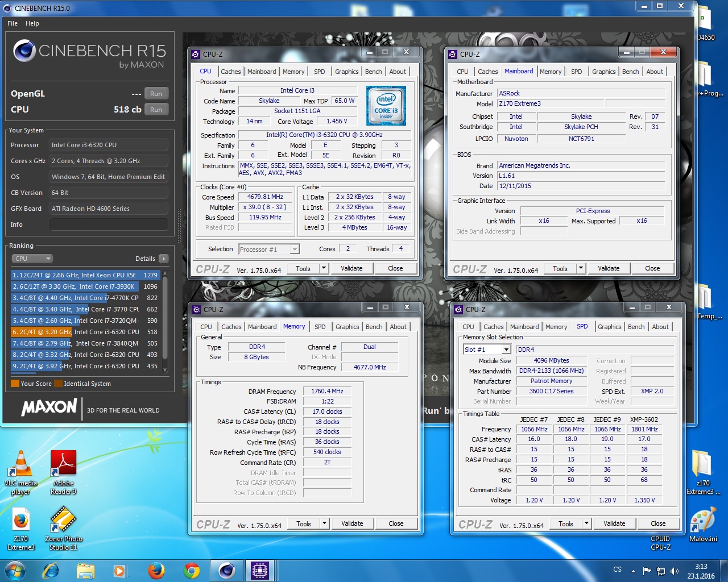Open z170 Extreme3 folder on desktop

(x=703, y=472)
